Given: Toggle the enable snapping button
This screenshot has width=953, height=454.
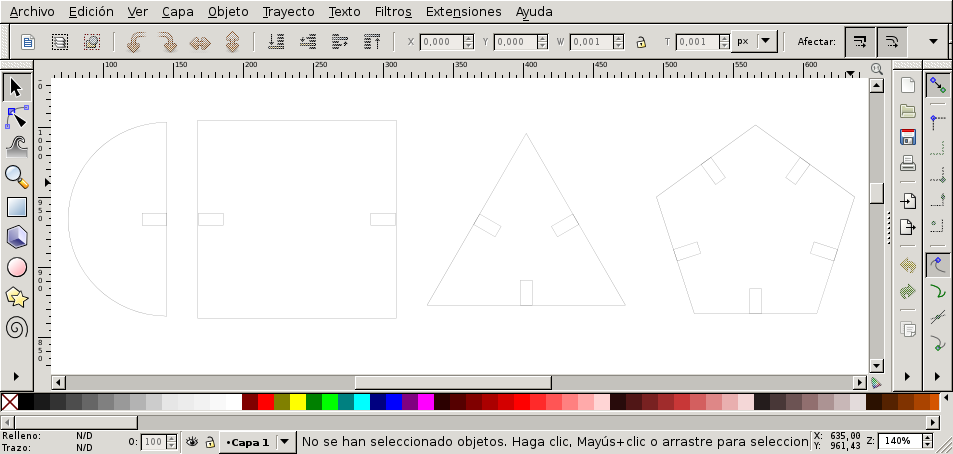Looking at the screenshot, I should (x=938, y=85).
